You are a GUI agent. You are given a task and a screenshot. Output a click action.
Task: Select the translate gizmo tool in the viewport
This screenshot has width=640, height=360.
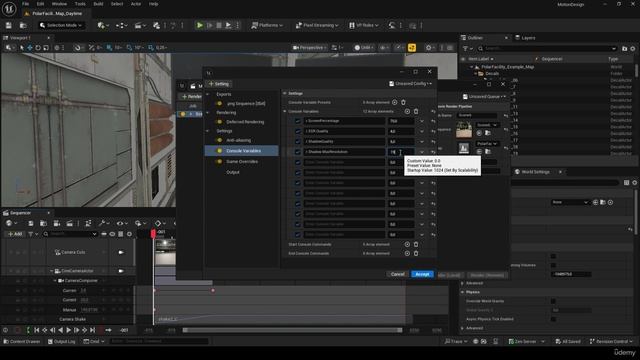coord(30,48)
